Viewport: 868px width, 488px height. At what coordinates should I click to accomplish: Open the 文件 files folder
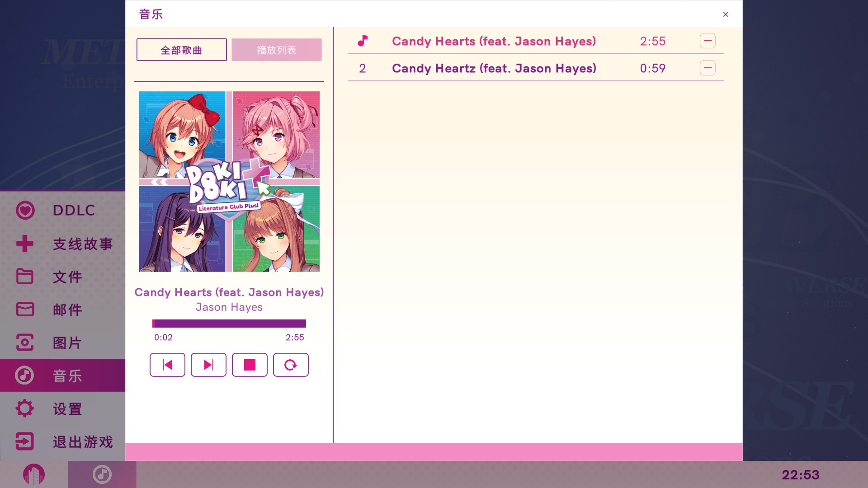click(62, 277)
